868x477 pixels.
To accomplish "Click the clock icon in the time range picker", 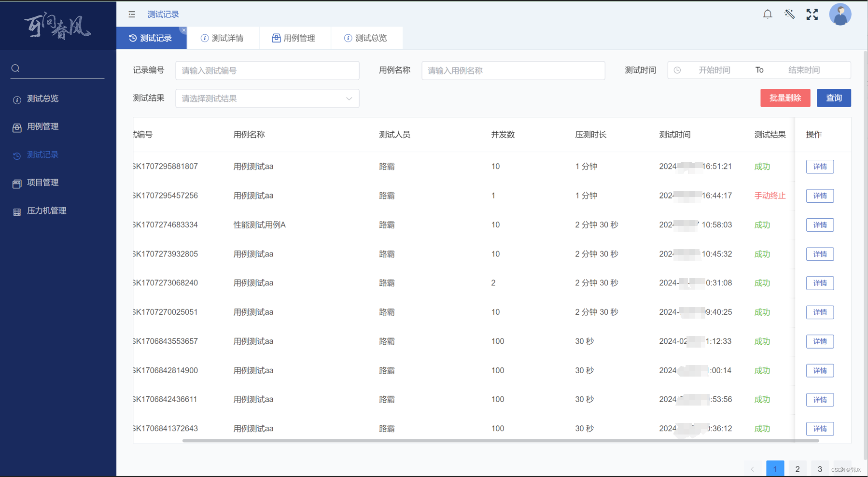I will (677, 70).
